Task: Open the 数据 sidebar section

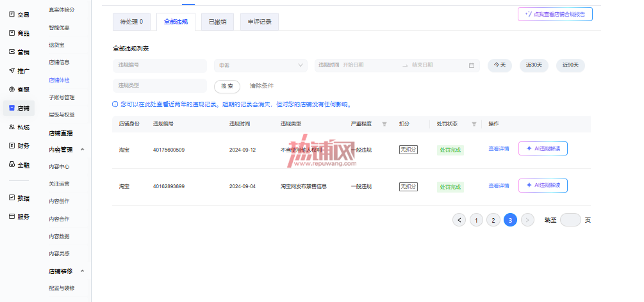Action: tap(19, 198)
